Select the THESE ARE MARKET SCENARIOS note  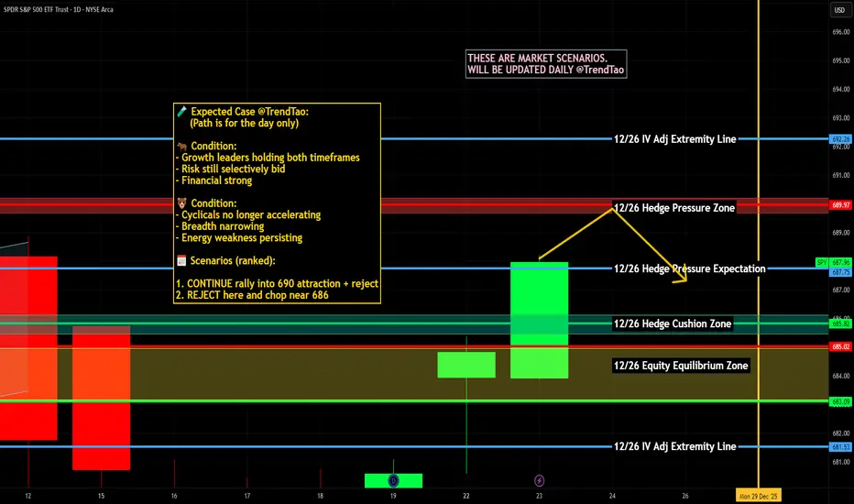point(546,64)
